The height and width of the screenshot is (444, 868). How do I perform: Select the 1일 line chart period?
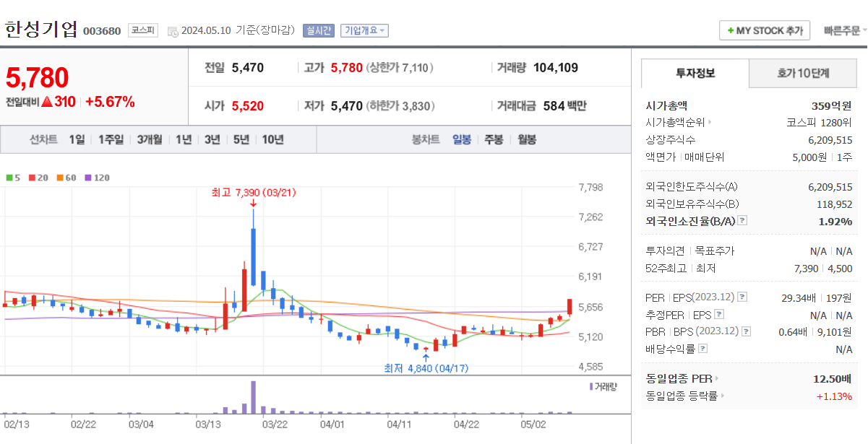(77, 139)
